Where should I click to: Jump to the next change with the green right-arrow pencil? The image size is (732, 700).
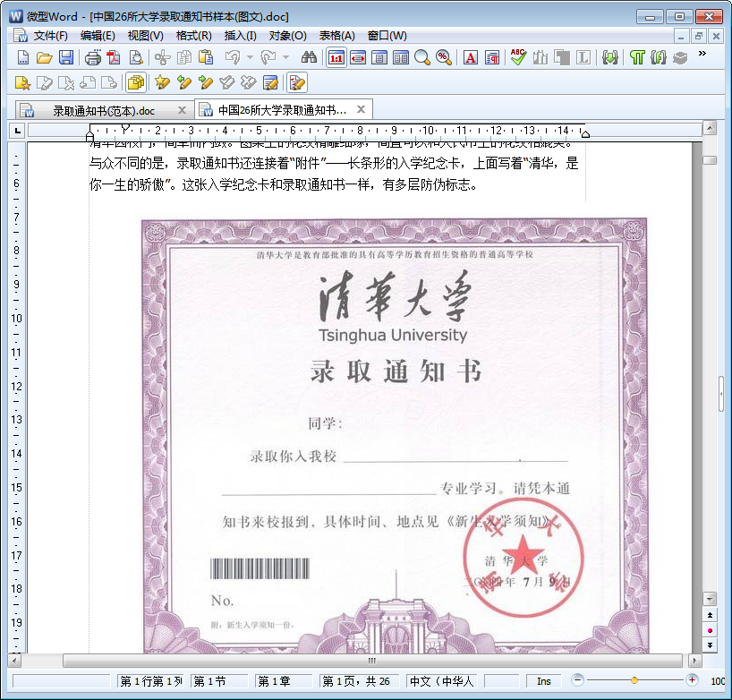206,83
